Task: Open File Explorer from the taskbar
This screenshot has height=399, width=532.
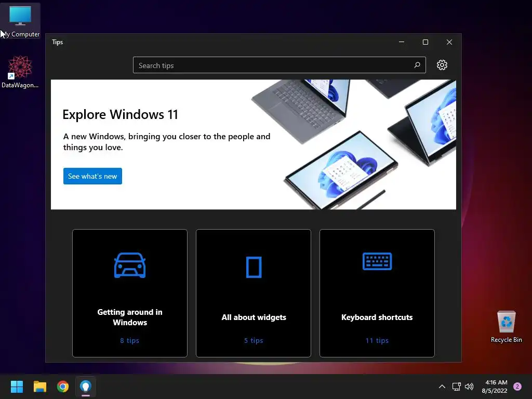Action: click(x=39, y=387)
